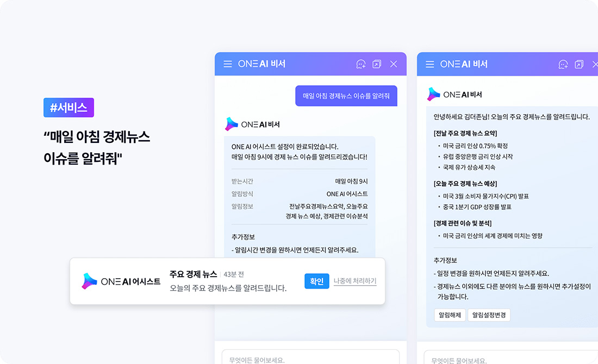Pop out right chat window icon
This screenshot has width=598, height=364.
[579, 65]
